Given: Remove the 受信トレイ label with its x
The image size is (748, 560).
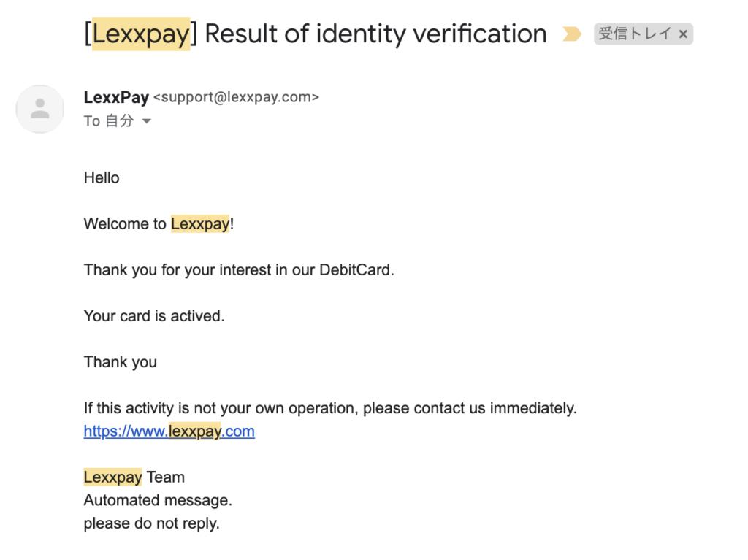Looking at the screenshot, I should (x=683, y=34).
